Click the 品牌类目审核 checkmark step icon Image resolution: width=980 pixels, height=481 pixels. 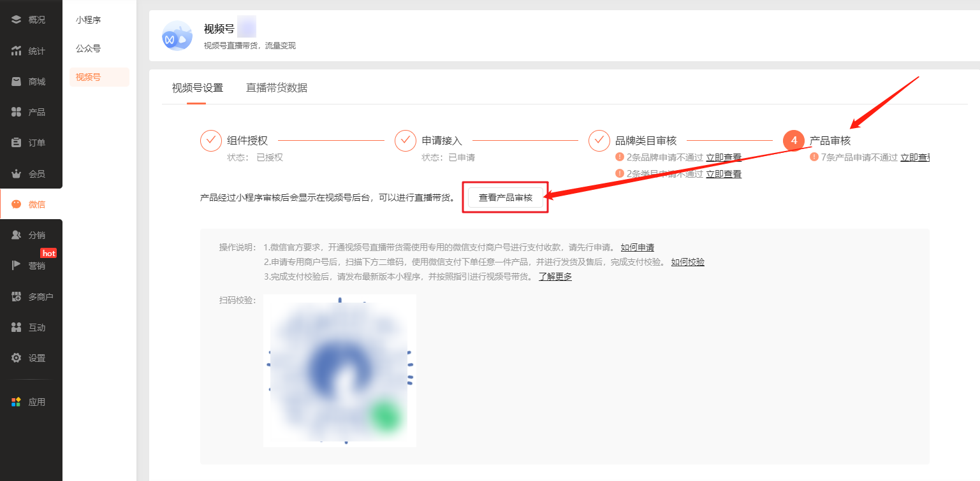pos(599,141)
